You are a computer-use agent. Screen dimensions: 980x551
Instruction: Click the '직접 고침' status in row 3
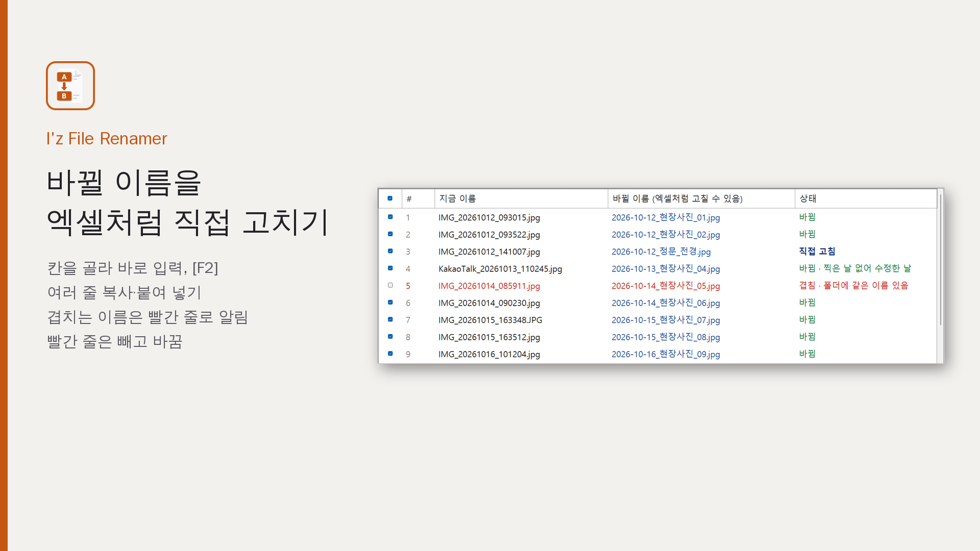[x=817, y=251]
